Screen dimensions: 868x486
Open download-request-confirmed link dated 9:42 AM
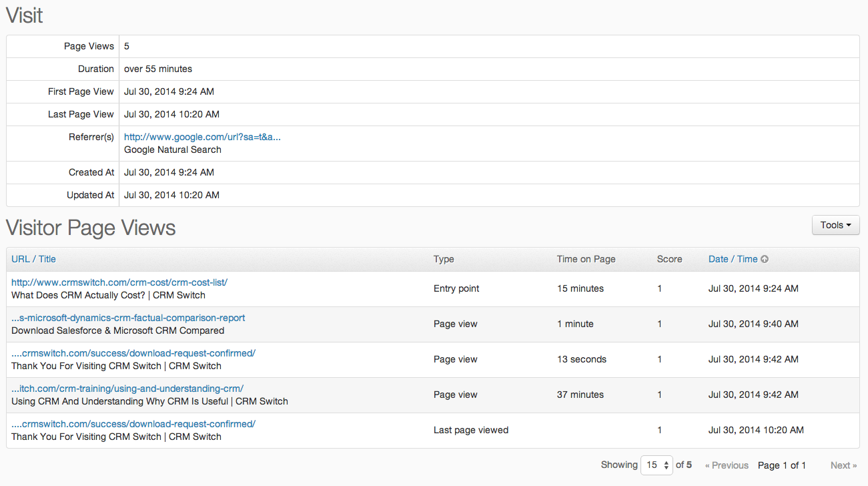(x=133, y=353)
